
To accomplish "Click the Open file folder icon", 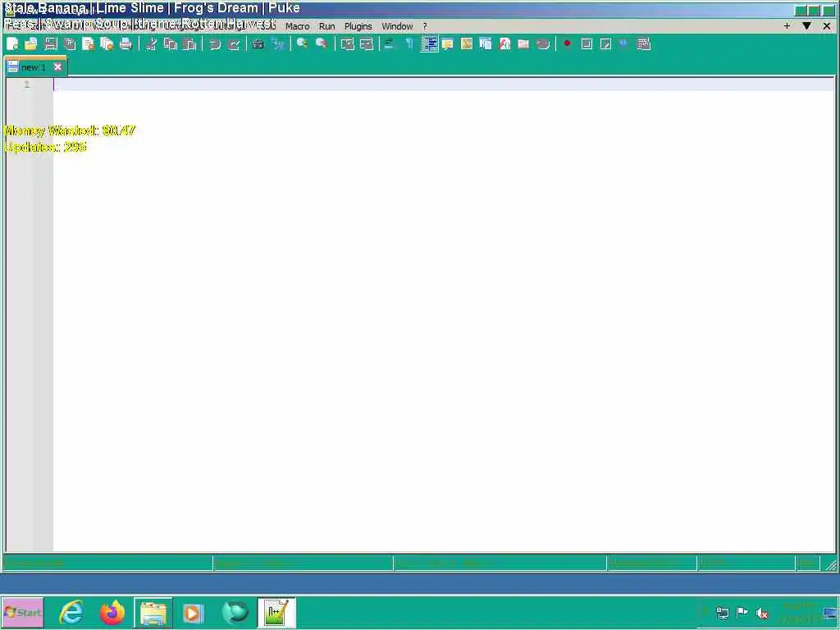I will pyautogui.click(x=31, y=44).
